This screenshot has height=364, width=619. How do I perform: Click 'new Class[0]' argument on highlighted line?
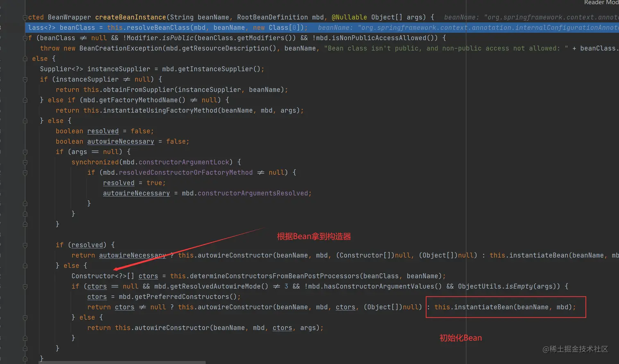coord(278,27)
